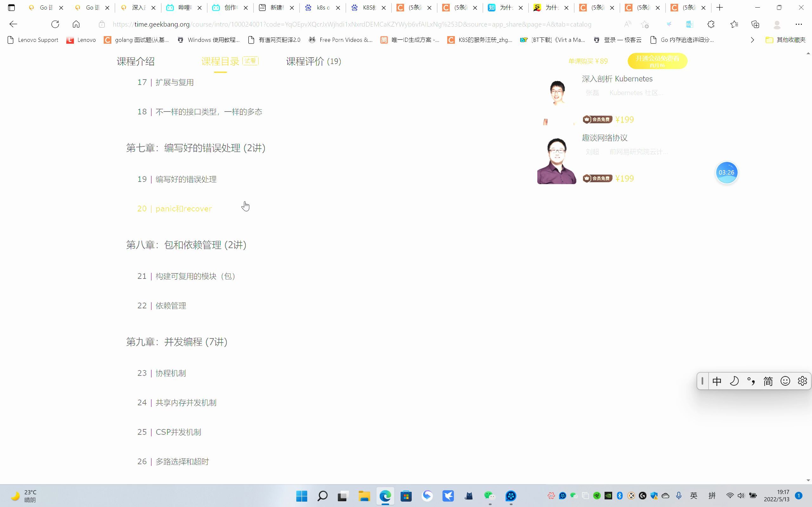Screen dimensions: 812x507
Task: Click the browser refresh icon
Action: (x=55, y=24)
